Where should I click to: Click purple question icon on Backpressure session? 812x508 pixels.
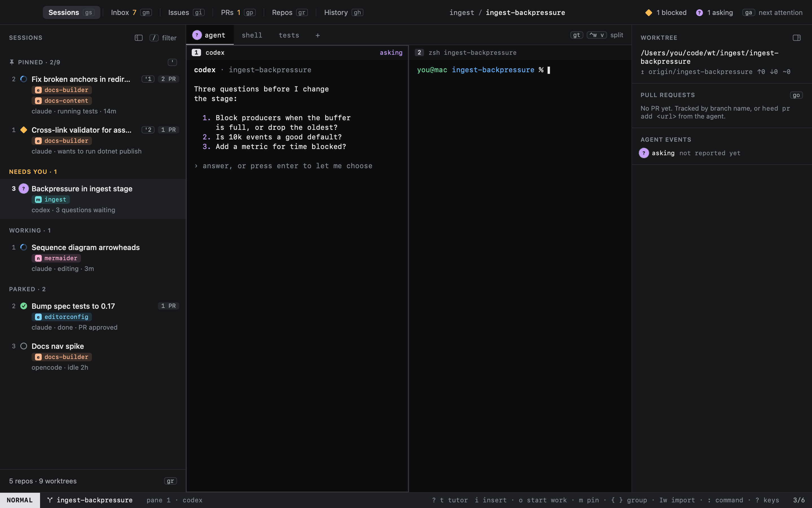tap(23, 189)
